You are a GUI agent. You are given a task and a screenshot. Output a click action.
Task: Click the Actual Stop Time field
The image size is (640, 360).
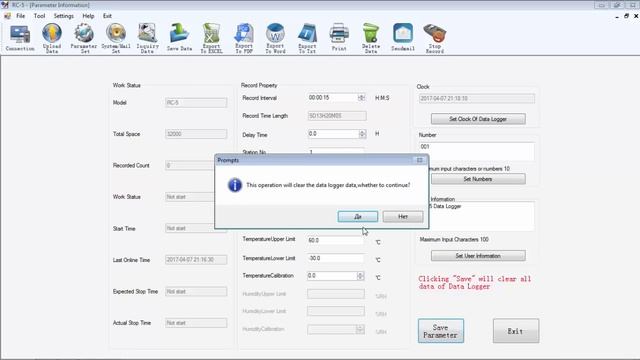(196, 323)
